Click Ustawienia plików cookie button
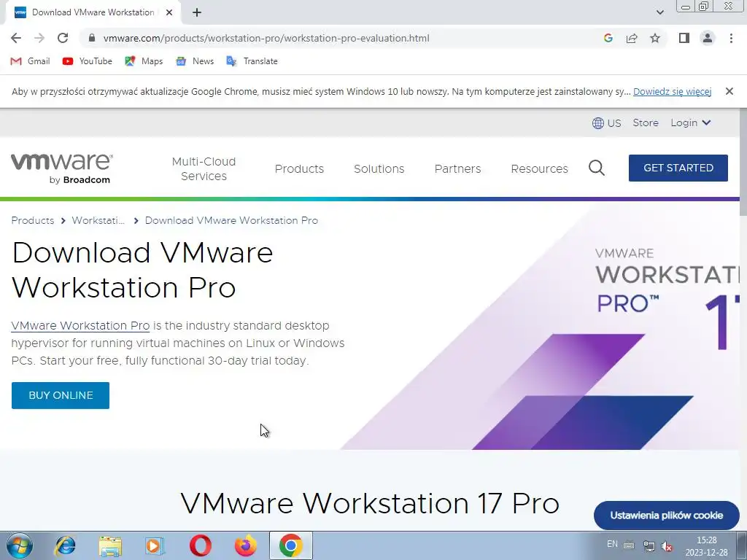 667,516
